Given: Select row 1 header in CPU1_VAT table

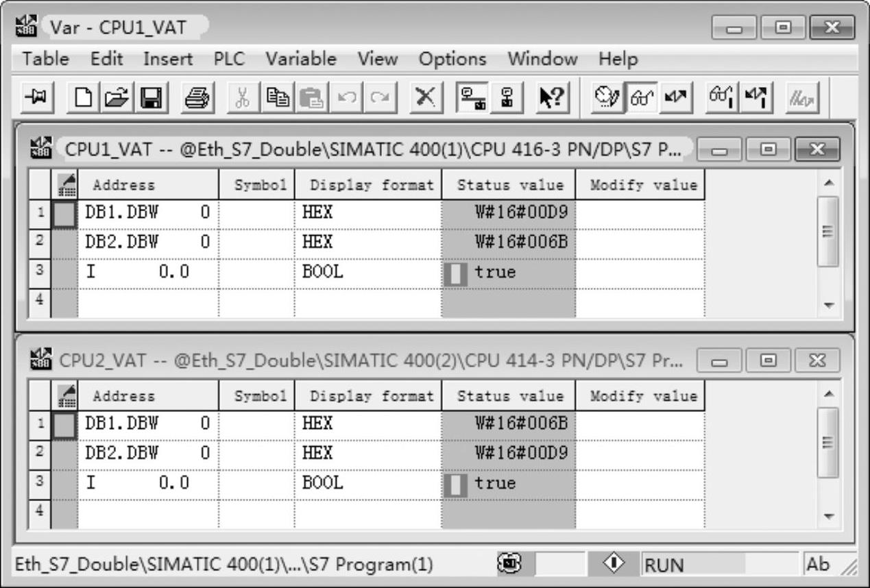Looking at the screenshot, I should (x=39, y=213).
